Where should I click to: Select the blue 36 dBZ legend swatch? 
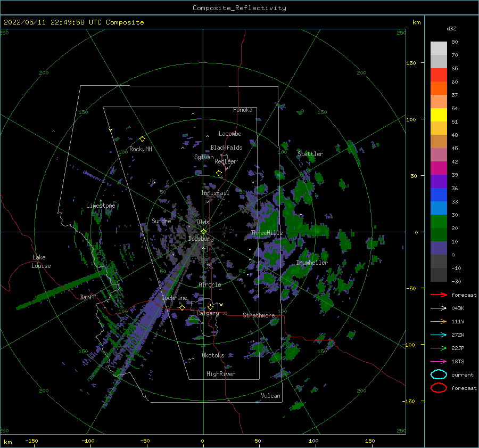[439, 195]
